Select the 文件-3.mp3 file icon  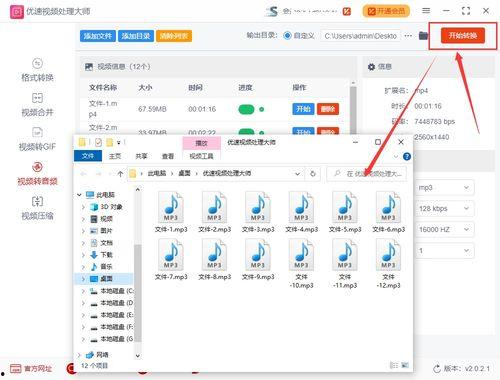click(258, 208)
